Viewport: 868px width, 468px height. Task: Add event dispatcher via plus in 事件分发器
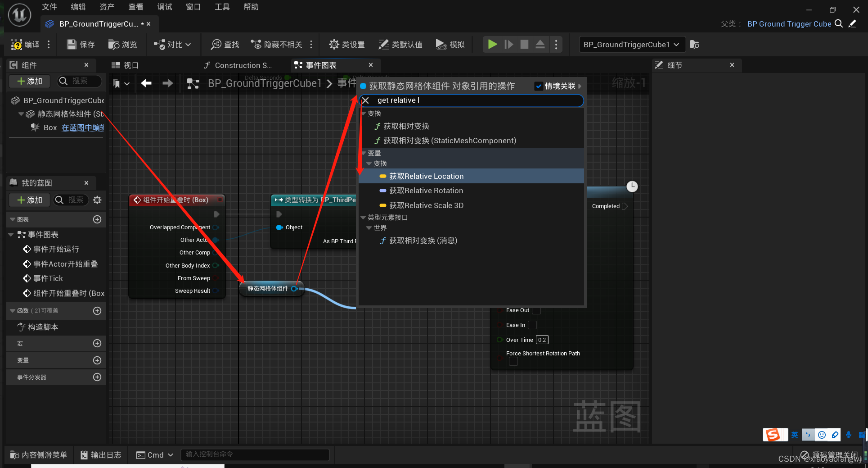tap(97, 377)
